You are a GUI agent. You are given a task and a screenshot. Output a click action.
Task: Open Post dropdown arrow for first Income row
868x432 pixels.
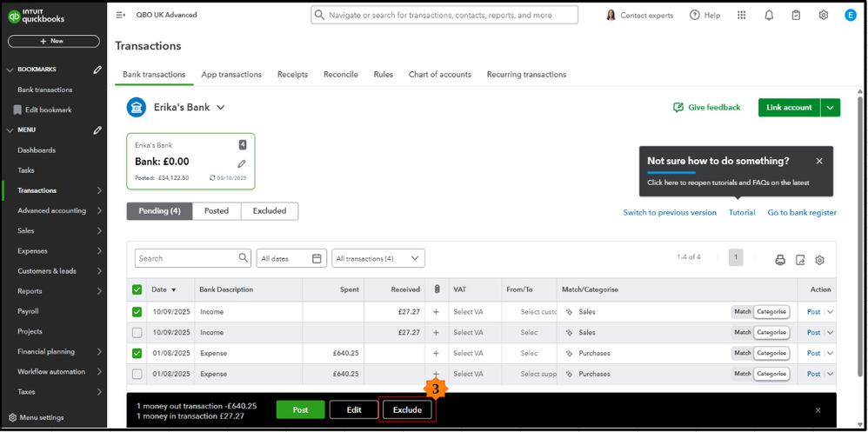point(830,312)
